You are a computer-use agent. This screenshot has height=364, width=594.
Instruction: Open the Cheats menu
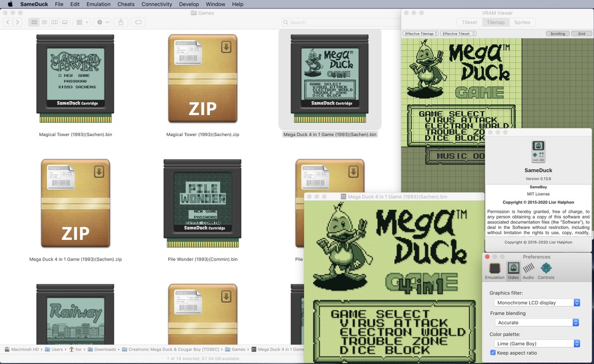tap(126, 4)
